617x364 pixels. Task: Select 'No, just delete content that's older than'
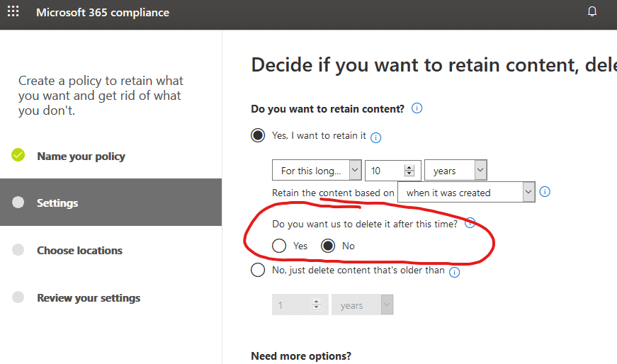point(258,270)
